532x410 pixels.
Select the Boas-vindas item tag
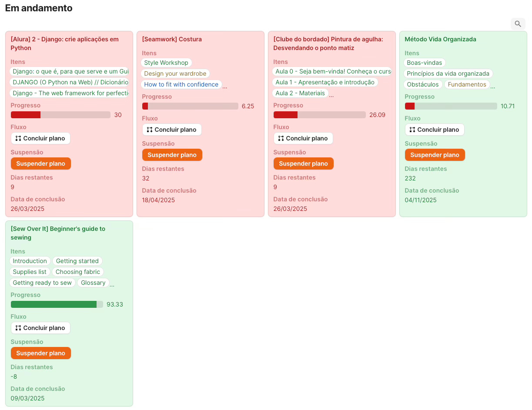coord(425,63)
